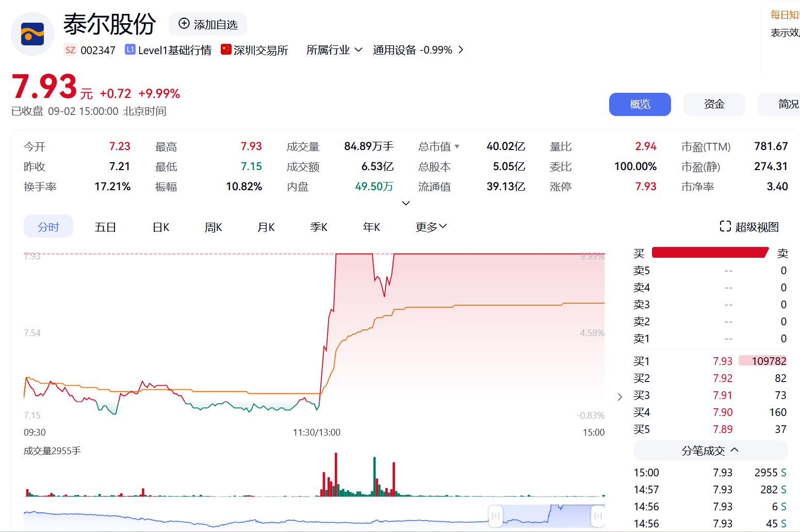The width and height of the screenshot is (800, 532).
Task: Switch to the 周K chart tab
Action: (x=214, y=227)
